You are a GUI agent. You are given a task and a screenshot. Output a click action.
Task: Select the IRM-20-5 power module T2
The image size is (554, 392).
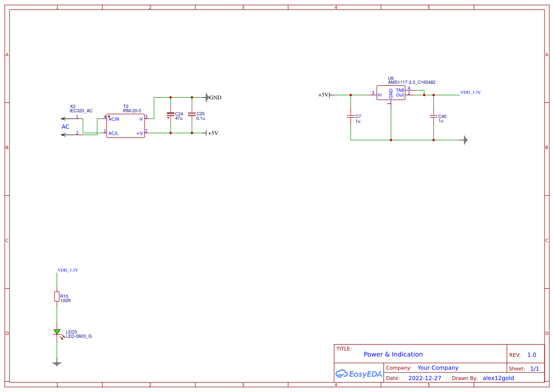pyautogui.click(x=126, y=125)
